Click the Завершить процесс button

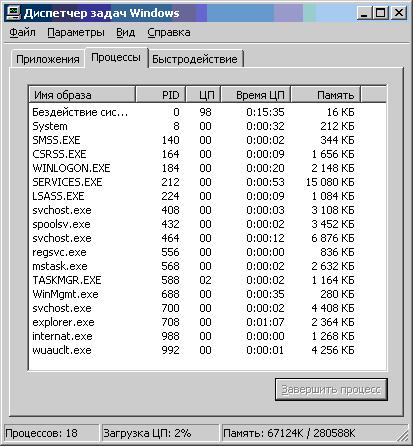331,389
